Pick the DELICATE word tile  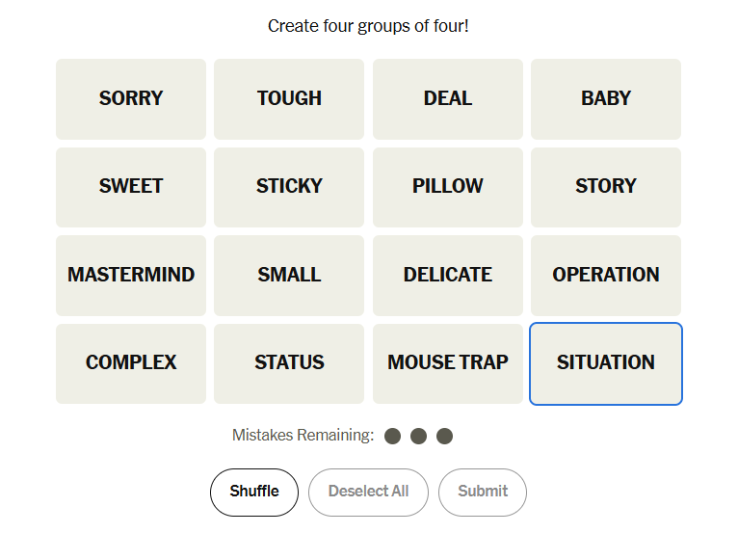click(448, 275)
